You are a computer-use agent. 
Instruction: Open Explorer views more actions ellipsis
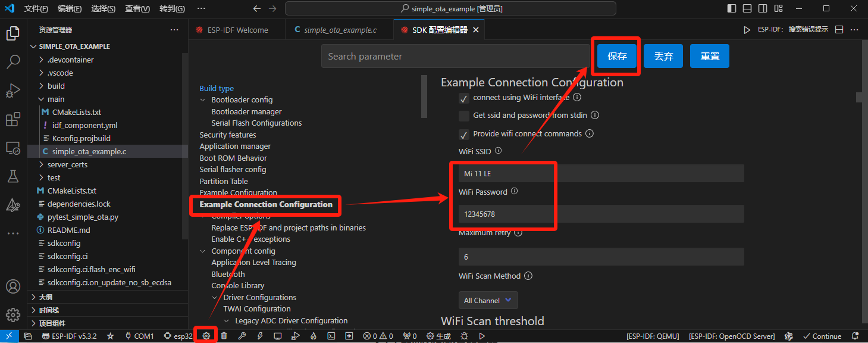[x=174, y=30]
